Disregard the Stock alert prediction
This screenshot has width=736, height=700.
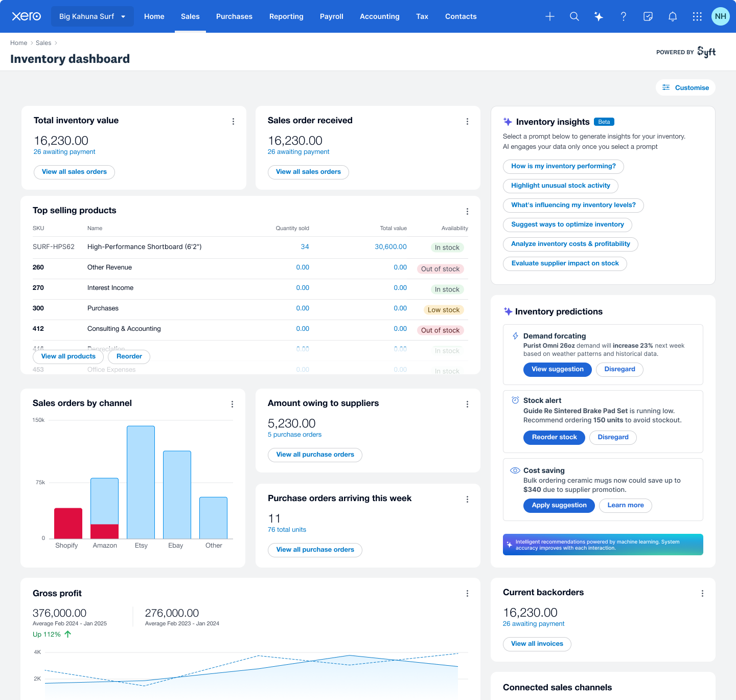point(613,438)
